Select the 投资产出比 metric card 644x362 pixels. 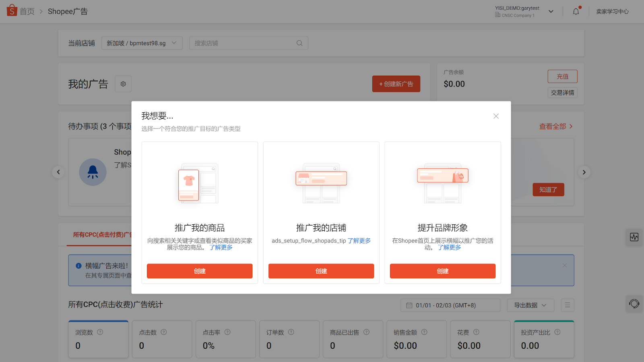coord(544,339)
